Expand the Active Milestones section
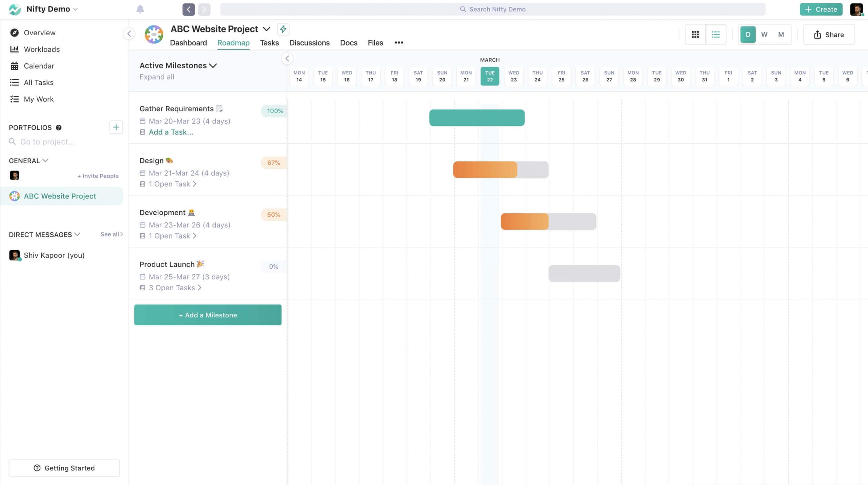This screenshot has height=485, width=868. pos(157,76)
